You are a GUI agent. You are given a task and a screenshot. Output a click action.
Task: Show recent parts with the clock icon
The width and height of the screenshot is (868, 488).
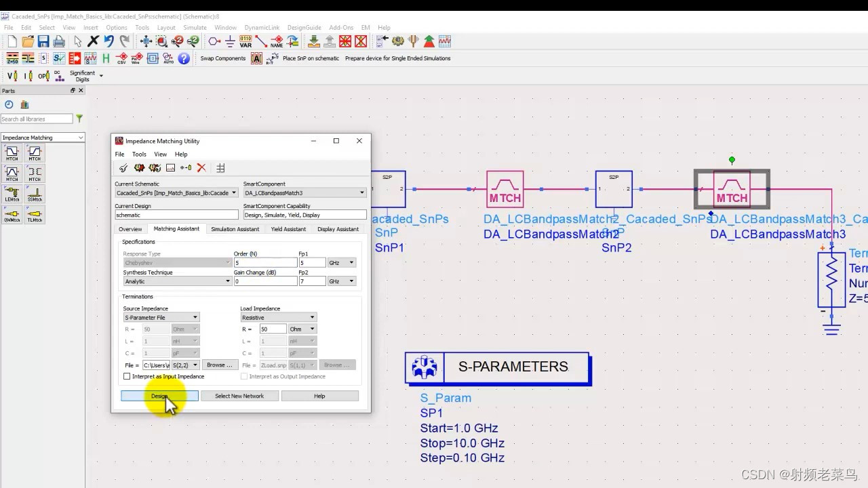point(9,104)
